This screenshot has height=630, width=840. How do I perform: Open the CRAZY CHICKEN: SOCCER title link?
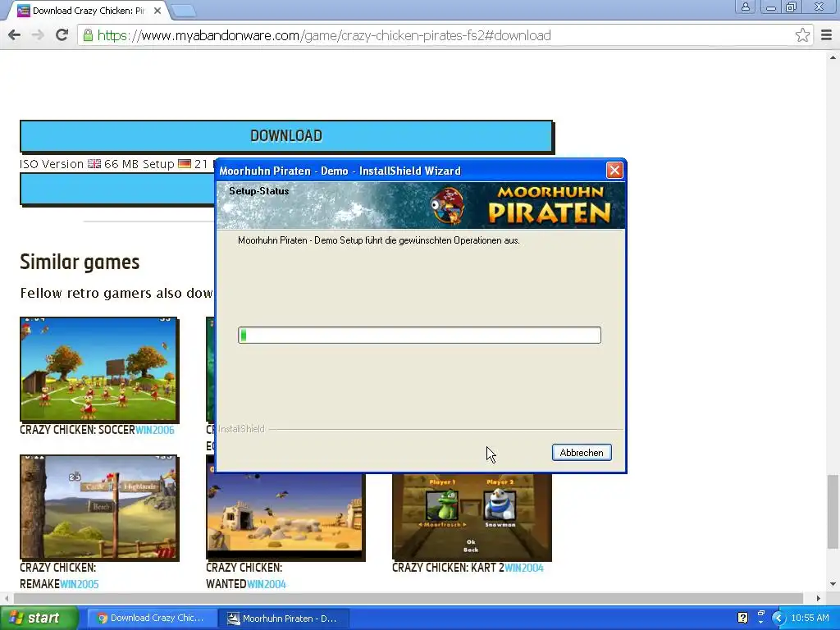tap(77, 430)
